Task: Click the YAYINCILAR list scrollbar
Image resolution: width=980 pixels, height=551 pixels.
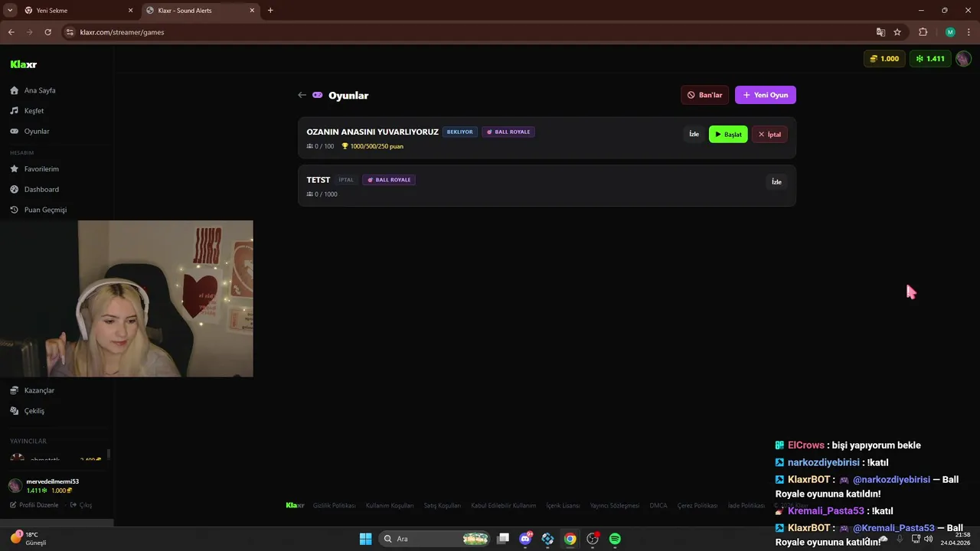Action: [x=108, y=455]
